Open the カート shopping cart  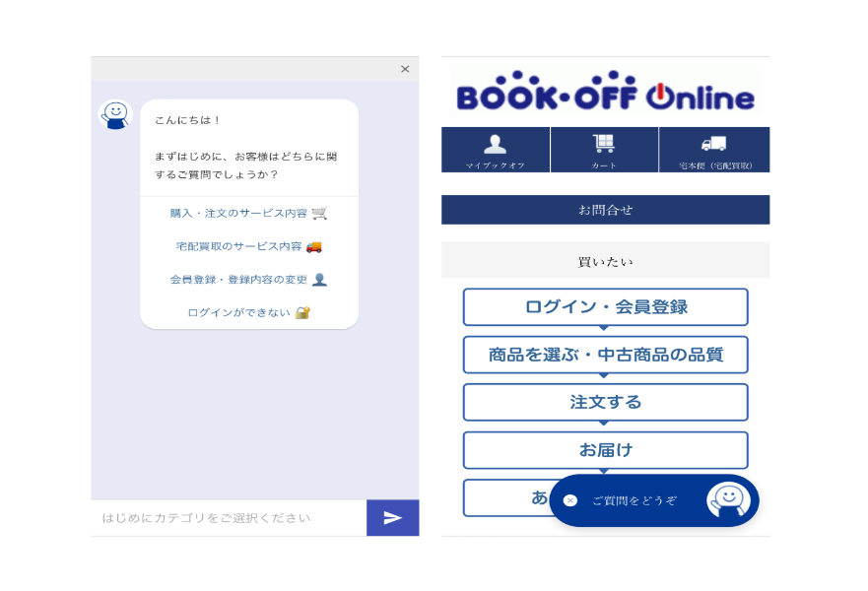click(x=604, y=150)
